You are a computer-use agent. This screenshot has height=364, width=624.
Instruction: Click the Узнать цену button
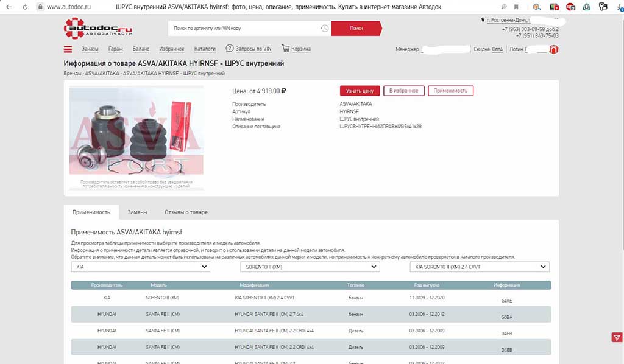[359, 91]
